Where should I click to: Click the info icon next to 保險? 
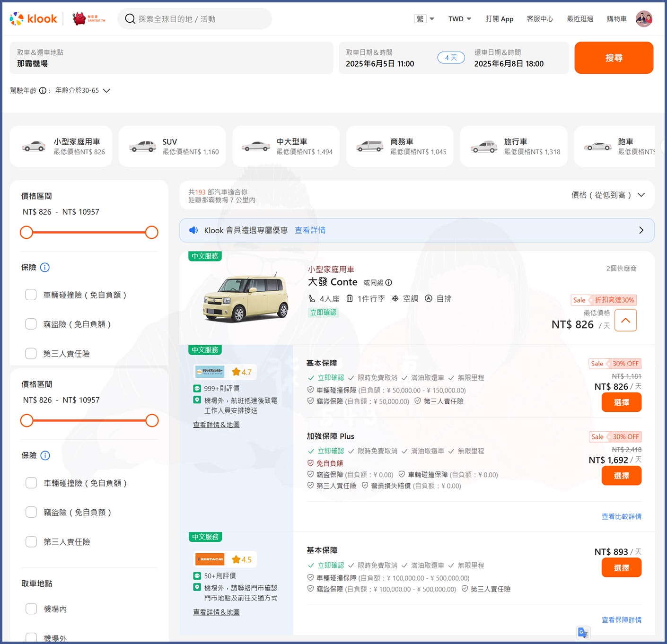(x=45, y=267)
